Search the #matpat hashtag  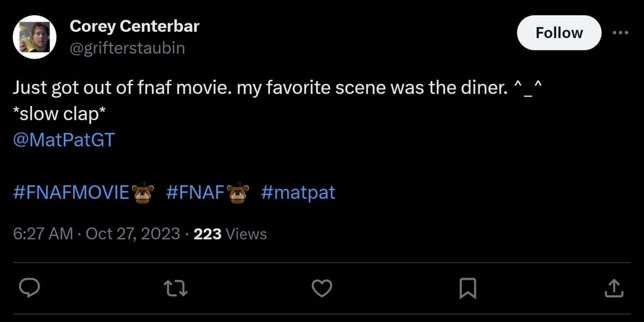(298, 191)
